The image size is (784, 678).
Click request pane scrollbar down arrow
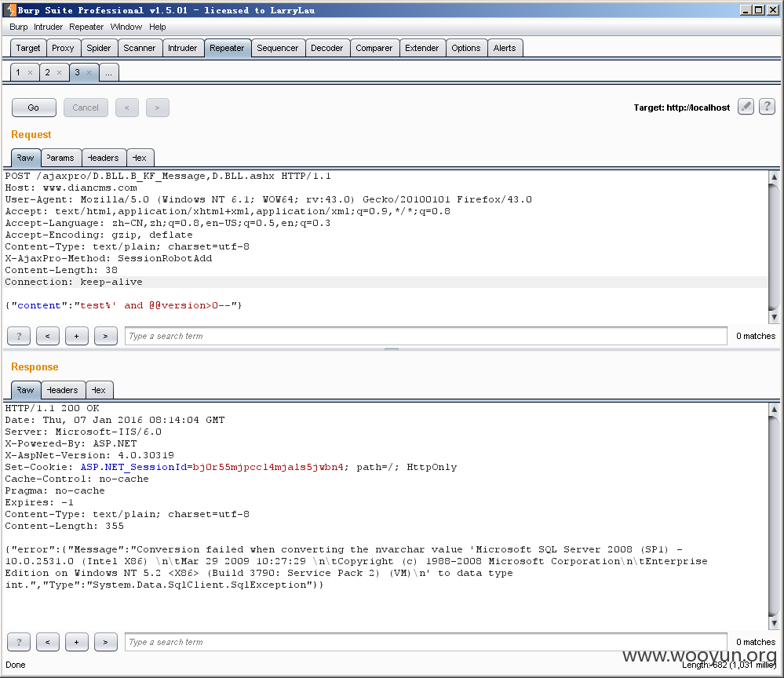point(774,317)
